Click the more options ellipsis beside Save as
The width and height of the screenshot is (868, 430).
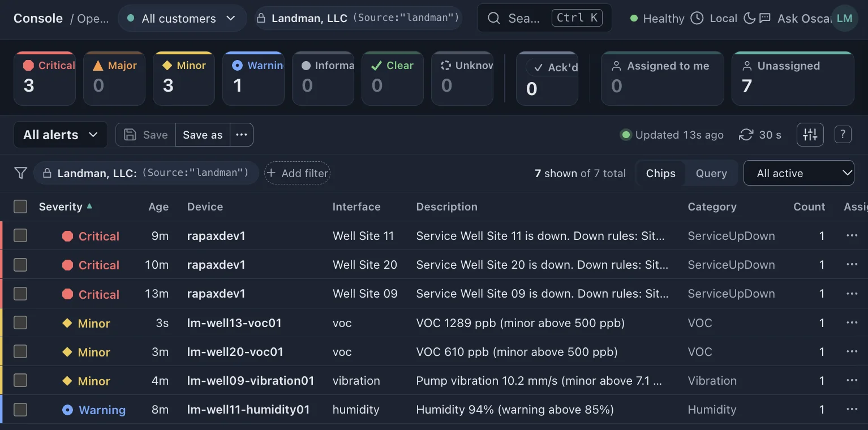242,135
